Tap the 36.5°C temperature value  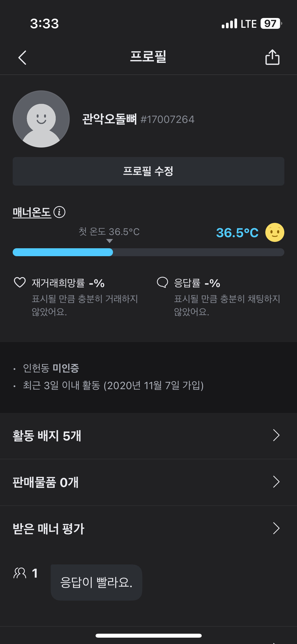pos(237,233)
